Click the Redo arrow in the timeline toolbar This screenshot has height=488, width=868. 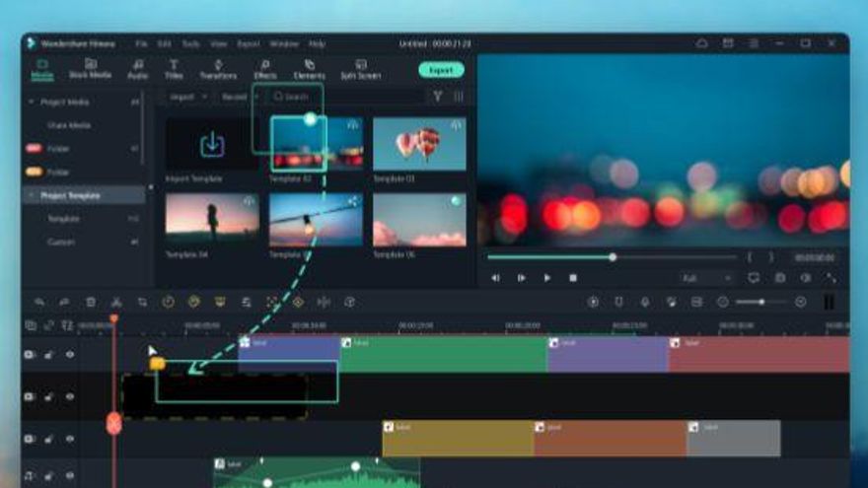coord(64,302)
